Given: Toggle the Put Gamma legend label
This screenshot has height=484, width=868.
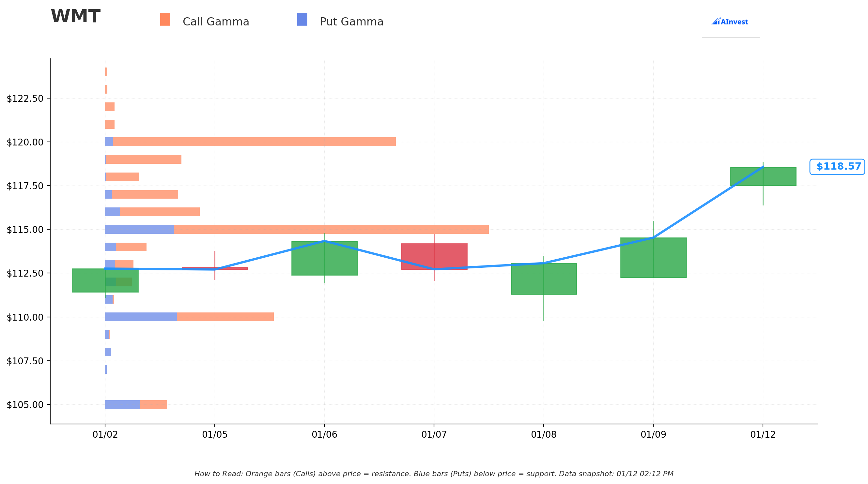Looking at the screenshot, I should [351, 22].
